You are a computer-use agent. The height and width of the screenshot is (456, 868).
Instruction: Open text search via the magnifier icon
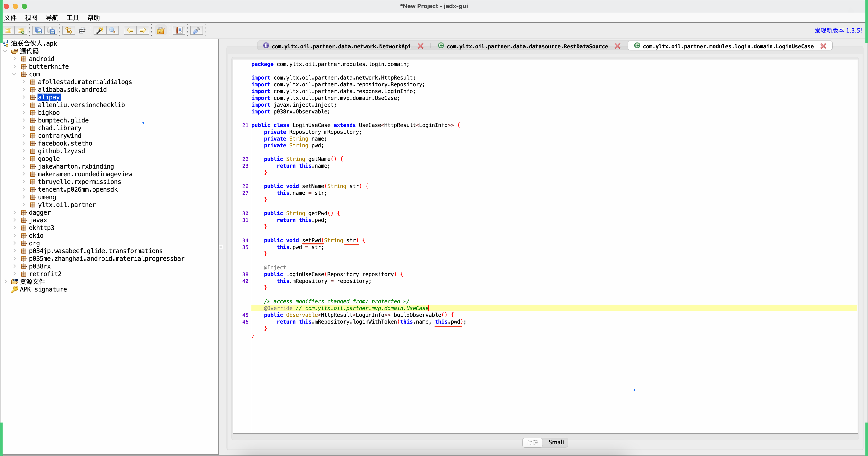tap(113, 30)
